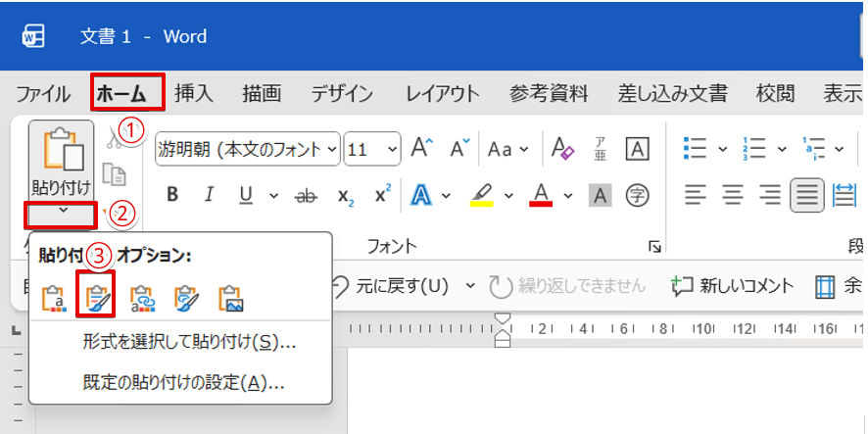Switch to the 描画 tab
This screenshot has height=434, width=868.
pos(262,94)
